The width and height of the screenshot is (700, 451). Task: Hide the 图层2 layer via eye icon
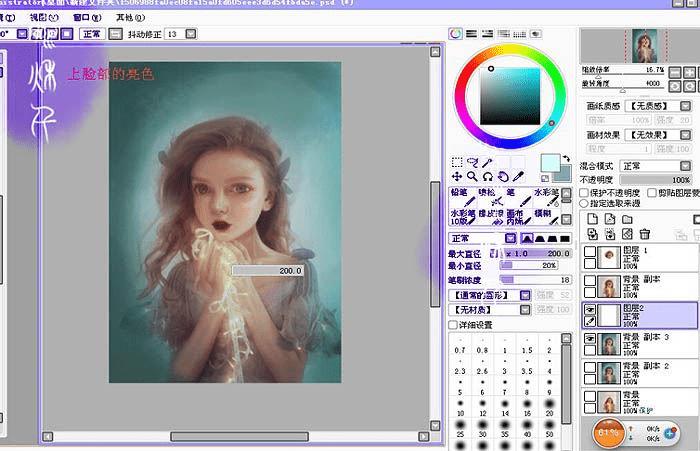590,310
